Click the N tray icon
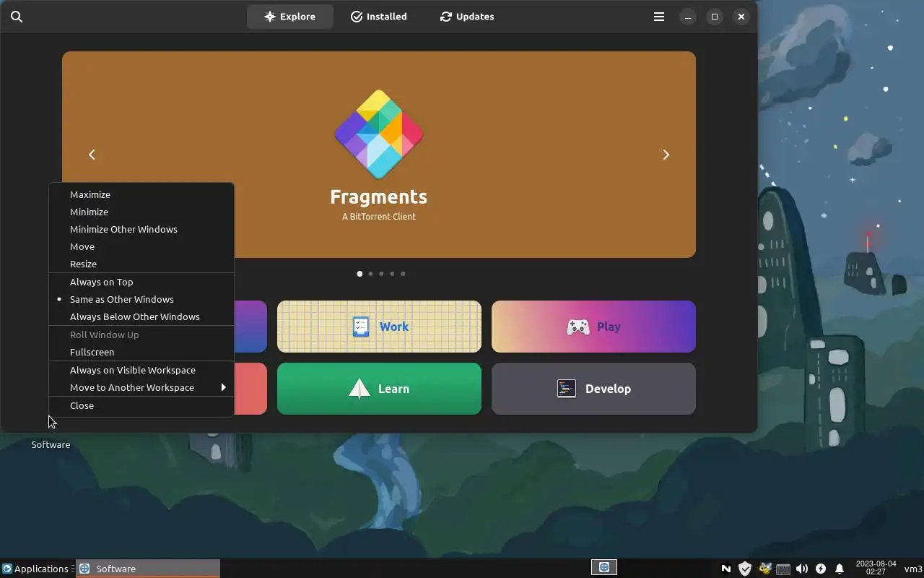Image resolution: width=924 pixels, height=578 pixels. (726, 569)
